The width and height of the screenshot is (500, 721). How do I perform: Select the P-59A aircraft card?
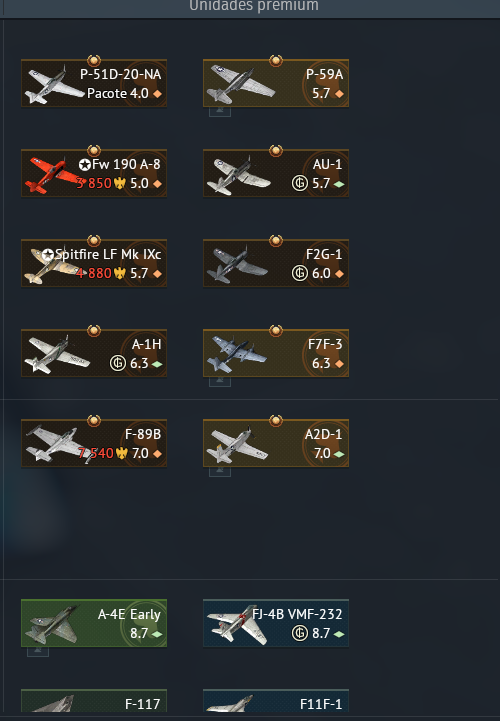click(x=276, y=83)
